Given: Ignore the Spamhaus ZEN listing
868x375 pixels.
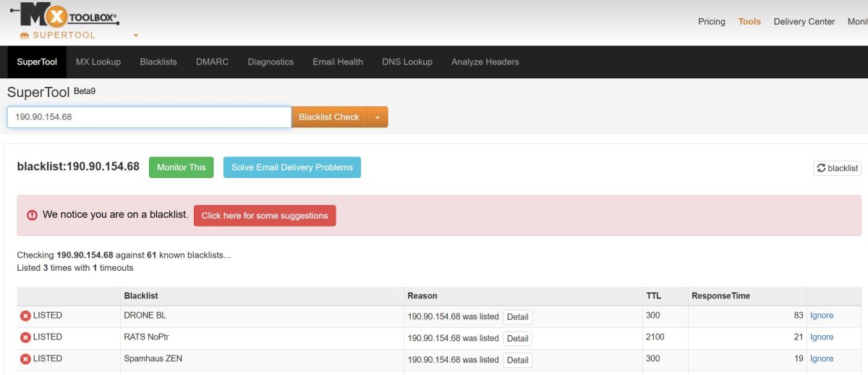Looking at the screenshot, I should click(x=822, y=359).
